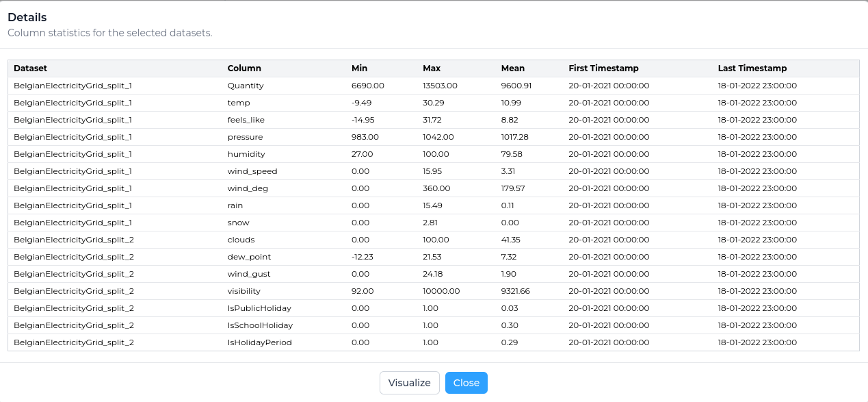868x402 pixels.
Task: Select the snow column cell
Action: tap(239, 223)
